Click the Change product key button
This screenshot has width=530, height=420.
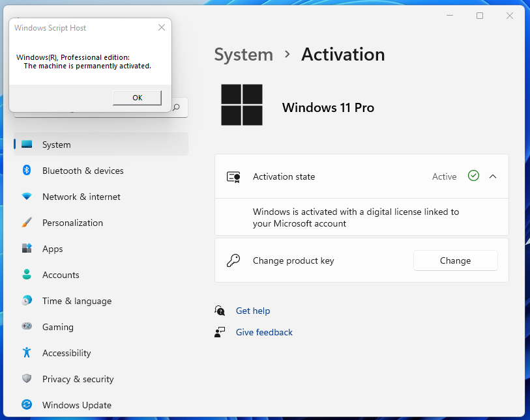pyautogui.click(x=455, y=260)
